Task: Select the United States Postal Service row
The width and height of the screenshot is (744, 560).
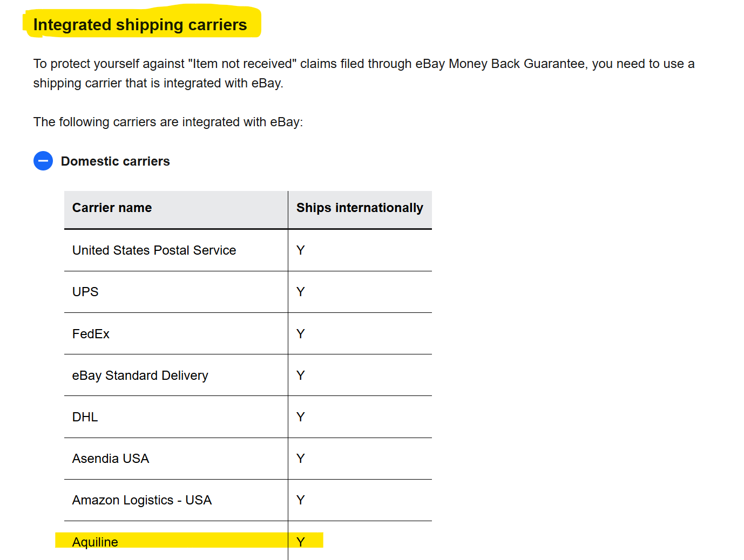Action: pyautogui.click(x=248, y=250)
